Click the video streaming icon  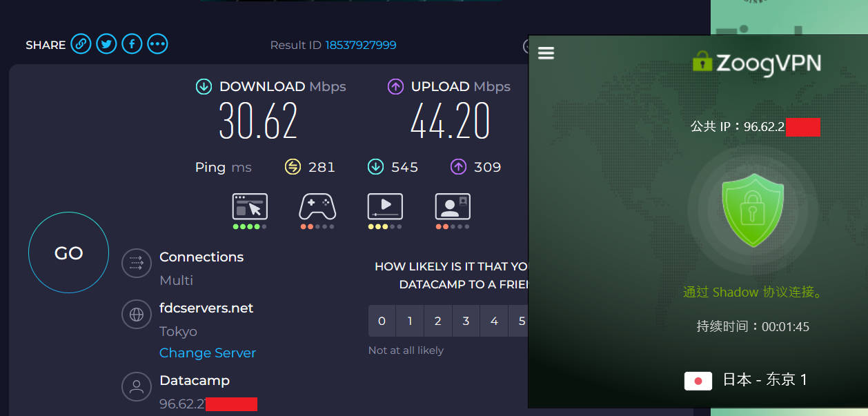pyautogui.click(x=385, y=206)
